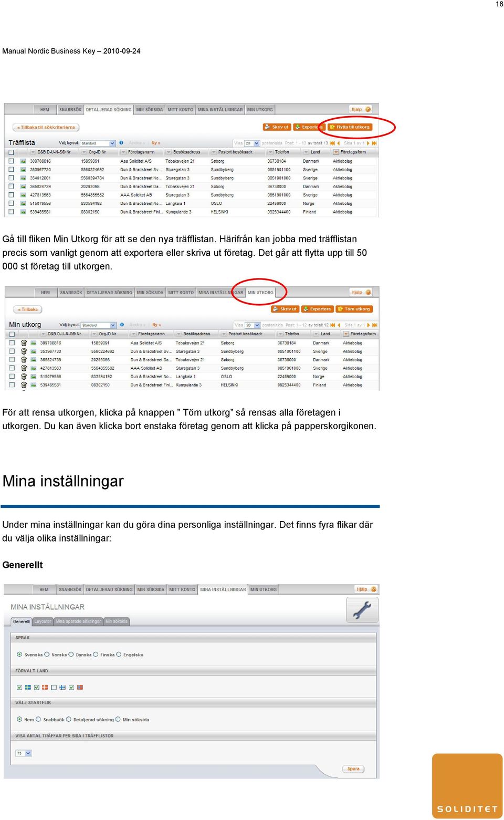Viewport: 504px width, 820px height.
Task: Tick checkbox for row 309708816 in Träfflista
Action: point(11,161)
